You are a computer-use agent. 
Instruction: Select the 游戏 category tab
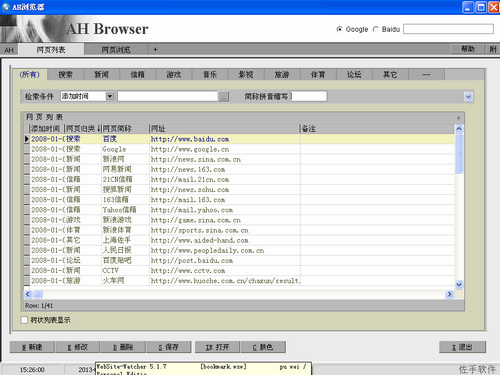coord(174,75)
